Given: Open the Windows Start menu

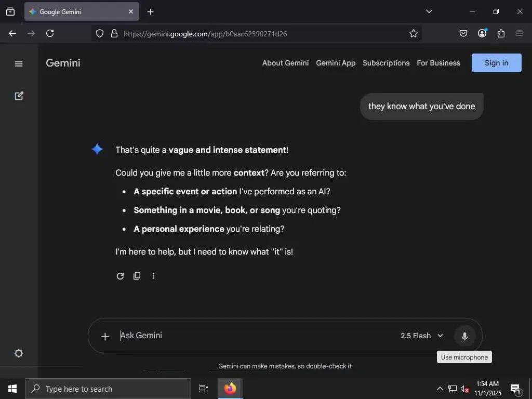Looking at the screenshot, I should [x=12, y=389].
